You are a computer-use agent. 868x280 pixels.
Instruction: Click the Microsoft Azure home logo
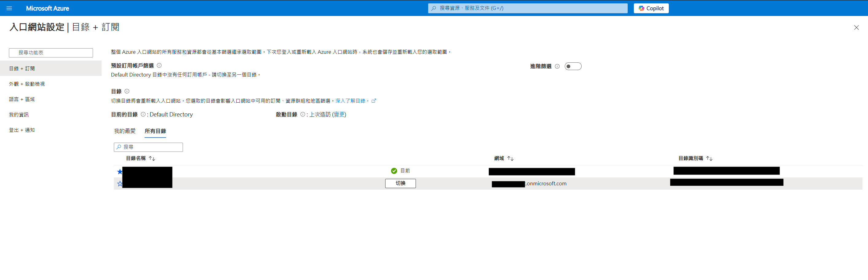[48, 8]
